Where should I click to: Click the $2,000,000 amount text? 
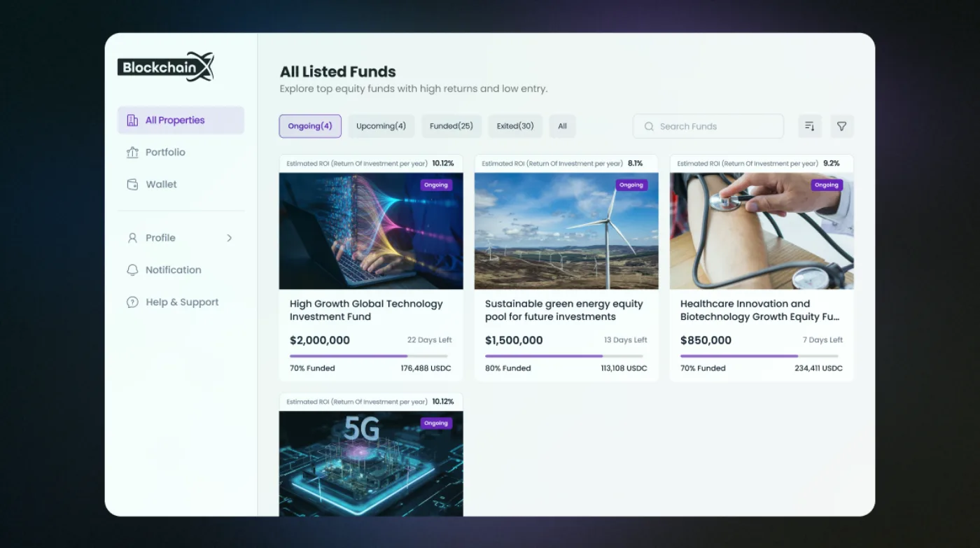click(320, 341)
